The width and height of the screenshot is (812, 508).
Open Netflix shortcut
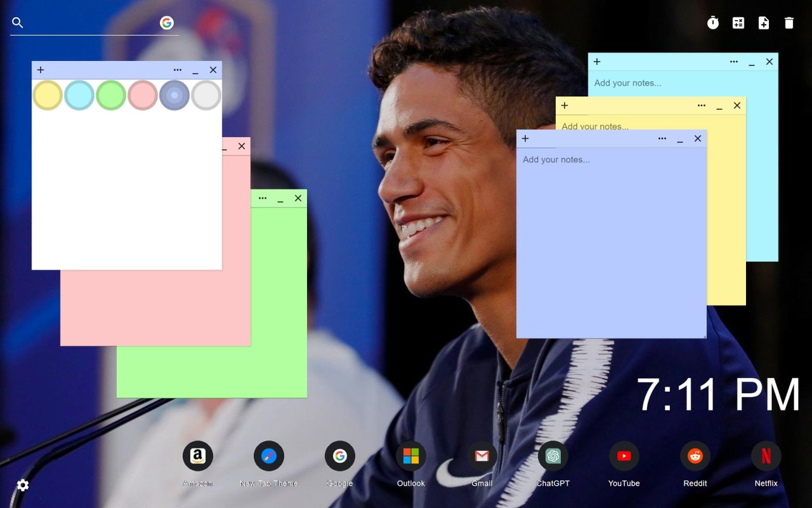[x=766, y=456]
